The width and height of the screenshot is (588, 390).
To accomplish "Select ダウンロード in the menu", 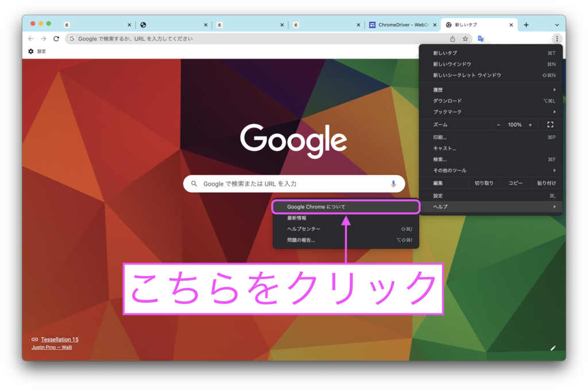I will click(491, 101).
